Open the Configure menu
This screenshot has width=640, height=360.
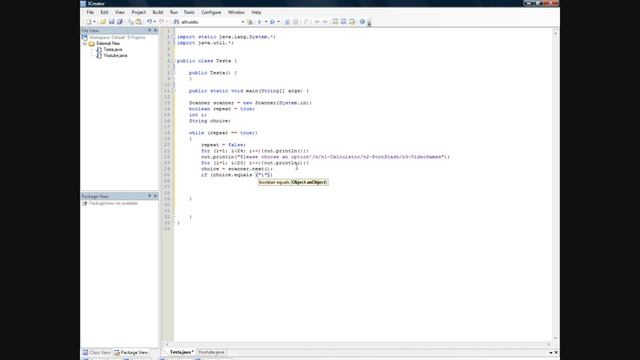(211, 12)
